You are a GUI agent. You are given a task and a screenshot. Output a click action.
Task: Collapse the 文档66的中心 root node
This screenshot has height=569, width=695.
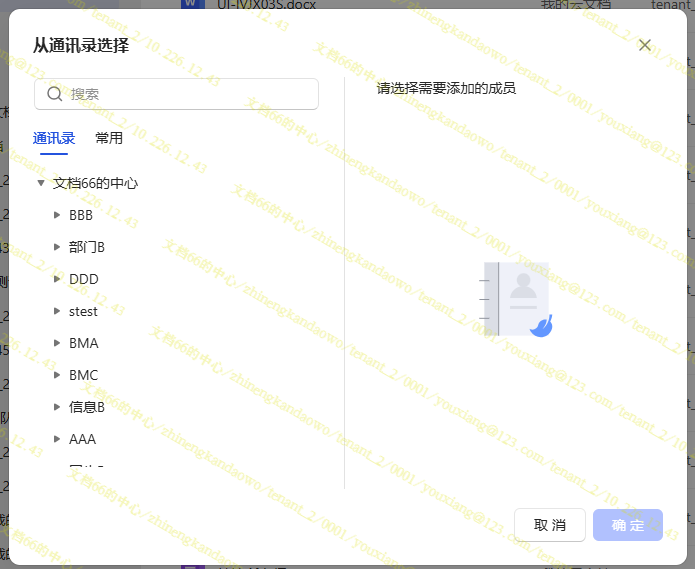pos(41,183)
